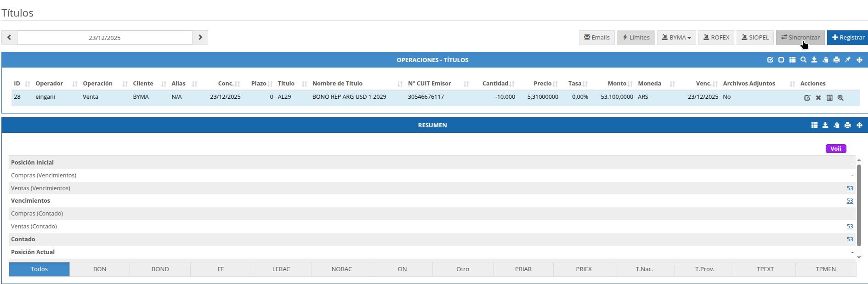This screenshot has width=868, height=284.
Task: Click the pin icon in Operaciones header
Action: click(848, 60)
